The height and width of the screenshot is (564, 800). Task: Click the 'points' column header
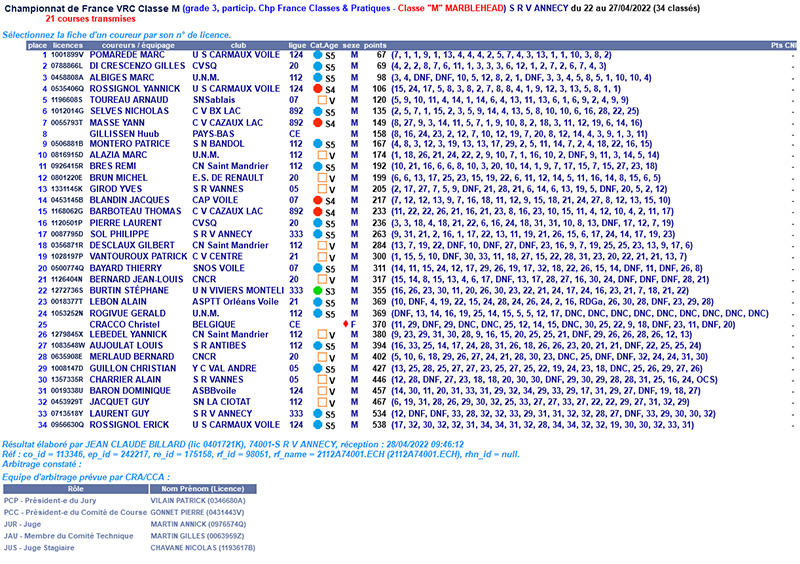click(376, 45)
